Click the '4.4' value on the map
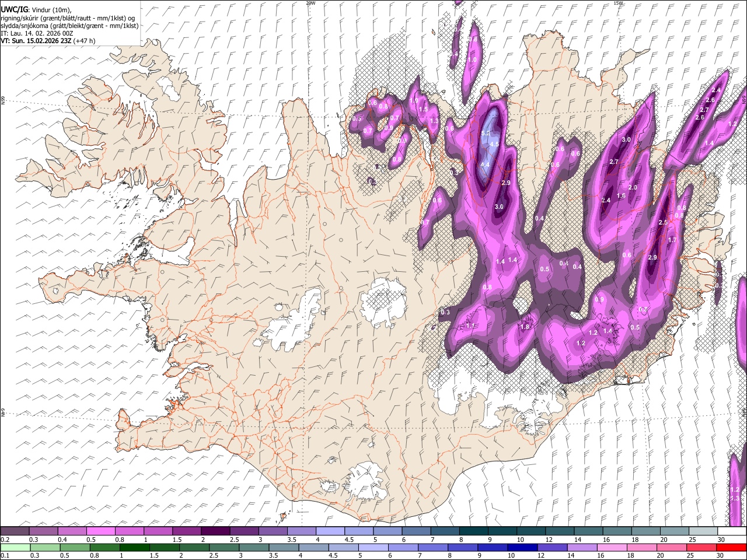The width and height of the screenshot is (747, 560). point(484,165)
